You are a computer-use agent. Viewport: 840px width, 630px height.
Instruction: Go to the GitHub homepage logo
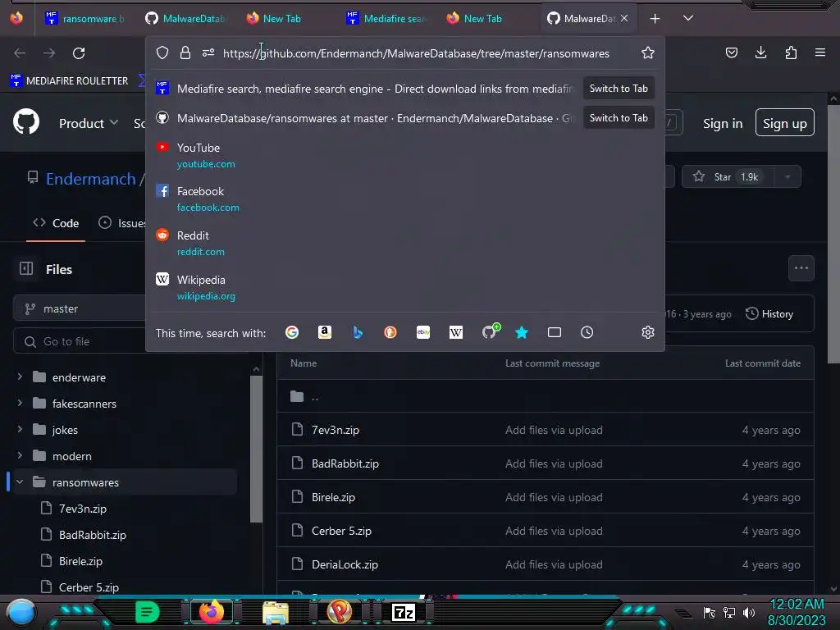(x=26, y=121)
